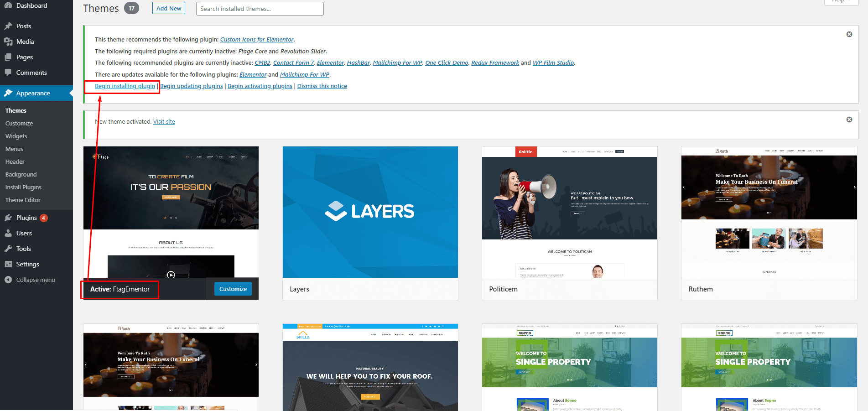Screen dimensions: 868x411
Task: Dismiss the 'New theme activated' notice
Action: click(x=849, y=120)
